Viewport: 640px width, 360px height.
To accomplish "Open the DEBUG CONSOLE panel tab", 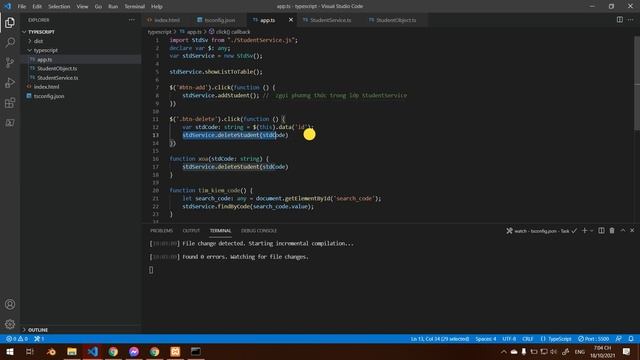I will click(259, 231).
